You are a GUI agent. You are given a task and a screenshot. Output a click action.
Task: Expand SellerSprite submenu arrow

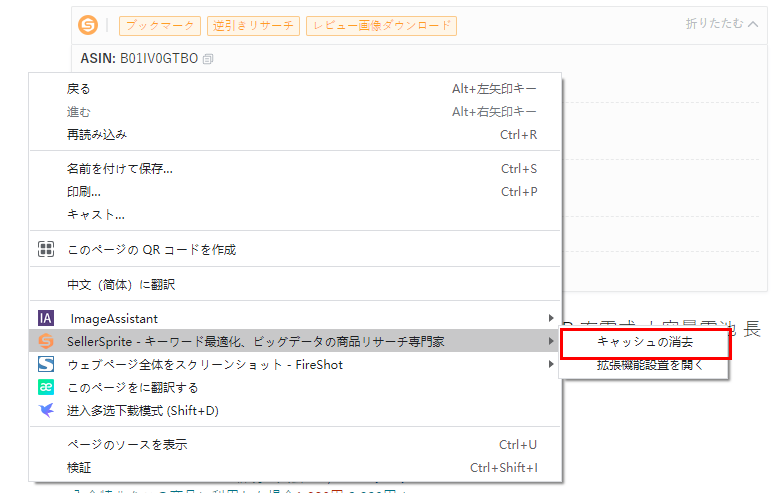(551, 341)
